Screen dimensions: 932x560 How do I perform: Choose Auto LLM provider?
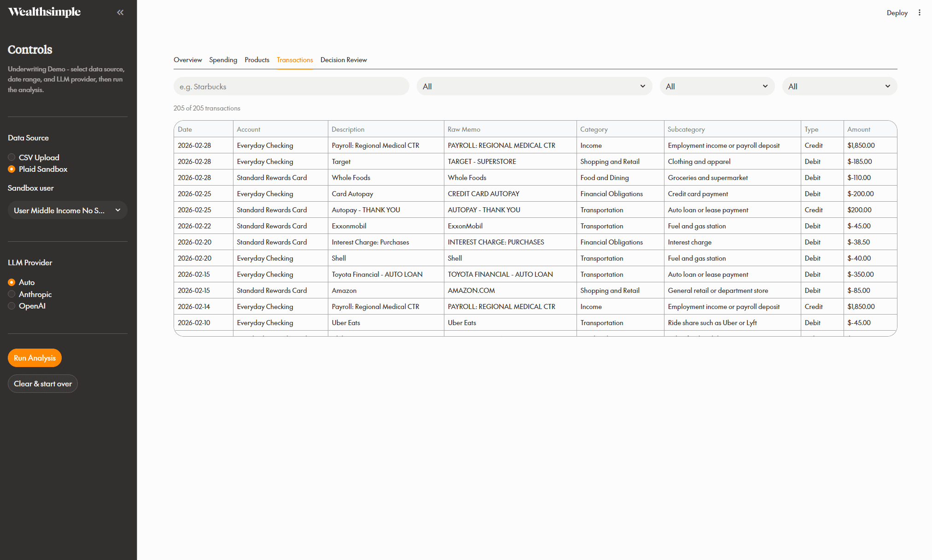[x=21, y=282]
